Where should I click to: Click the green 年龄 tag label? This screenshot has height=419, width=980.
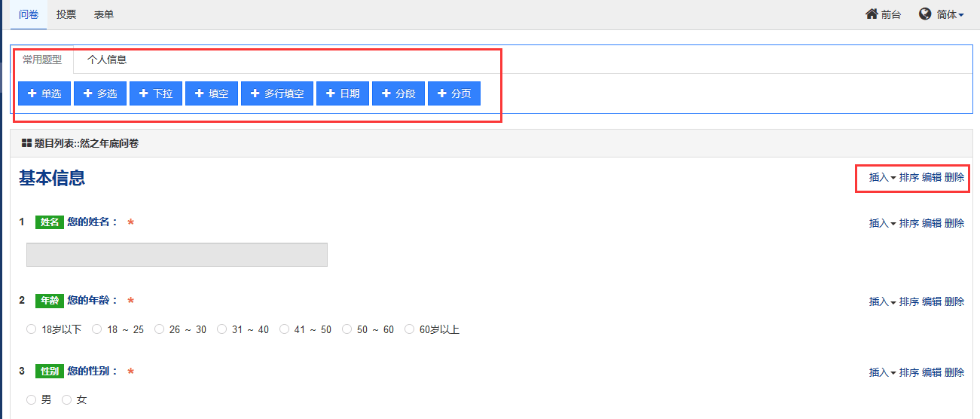[x=50, y=301]
